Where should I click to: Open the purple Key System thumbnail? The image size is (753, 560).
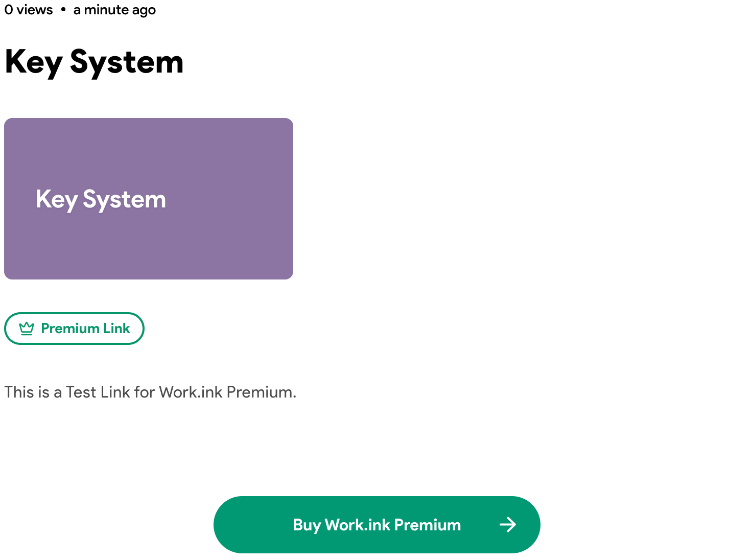(x=149, y=199)
